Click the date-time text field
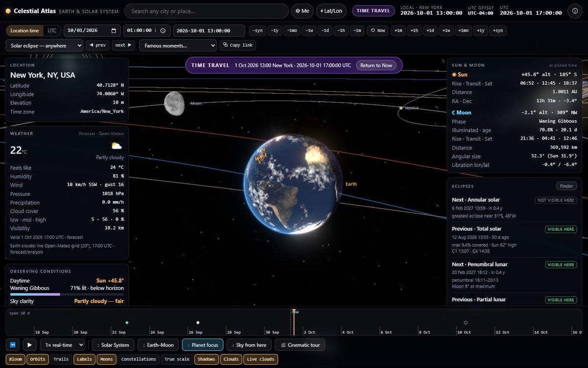 point(209,30)
